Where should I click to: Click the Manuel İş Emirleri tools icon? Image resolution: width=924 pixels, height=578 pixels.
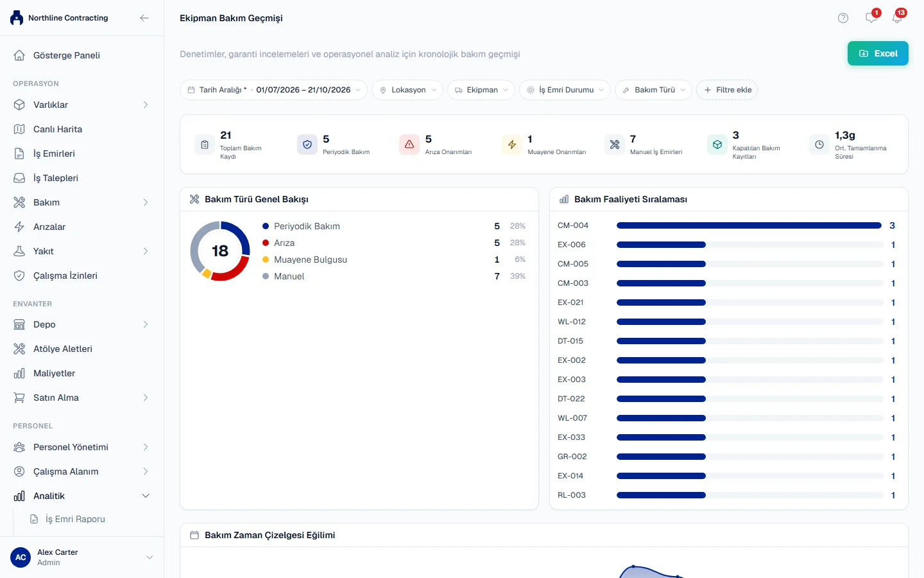click(615, 145)
